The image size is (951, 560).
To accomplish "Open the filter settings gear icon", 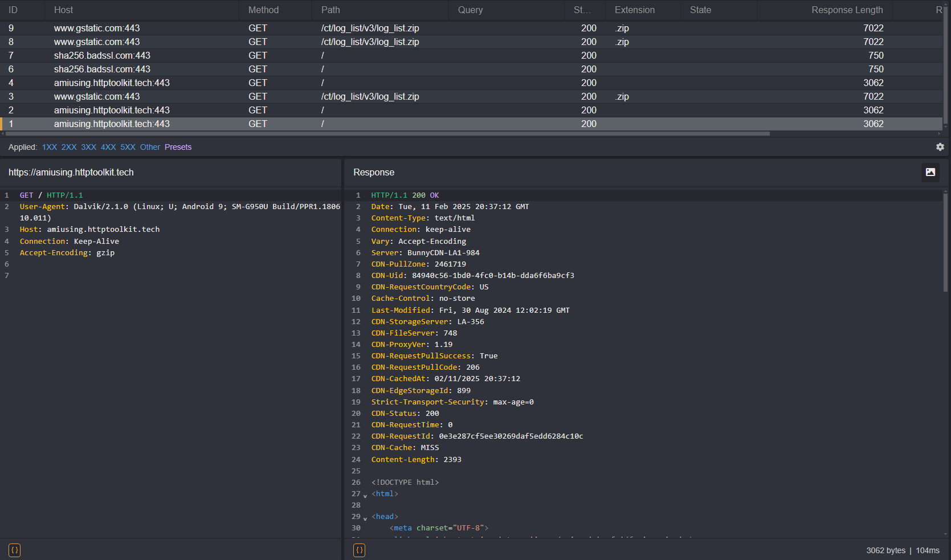I will coord(940,147).
